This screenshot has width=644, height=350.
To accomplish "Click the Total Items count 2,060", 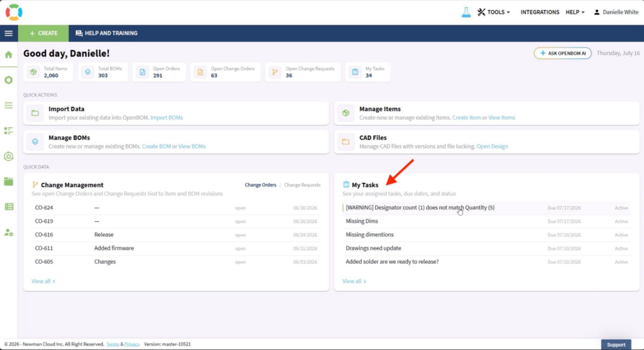I will (x=51, y=75).
